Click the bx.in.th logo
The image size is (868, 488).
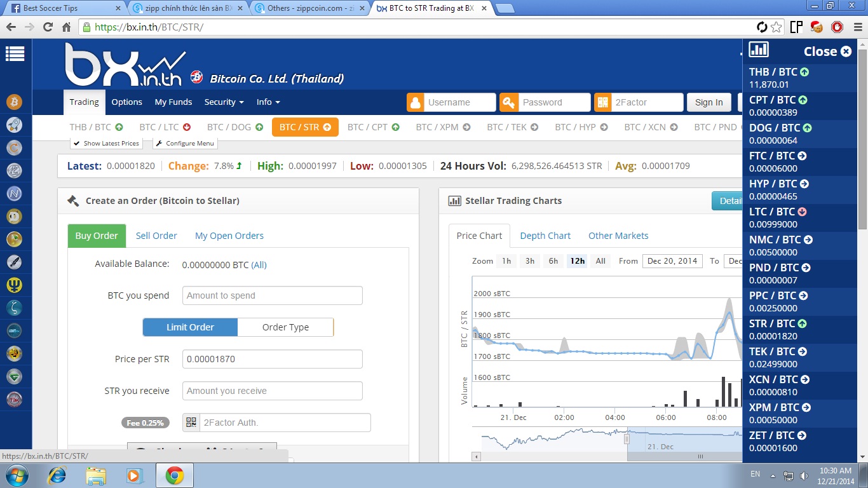126,64
